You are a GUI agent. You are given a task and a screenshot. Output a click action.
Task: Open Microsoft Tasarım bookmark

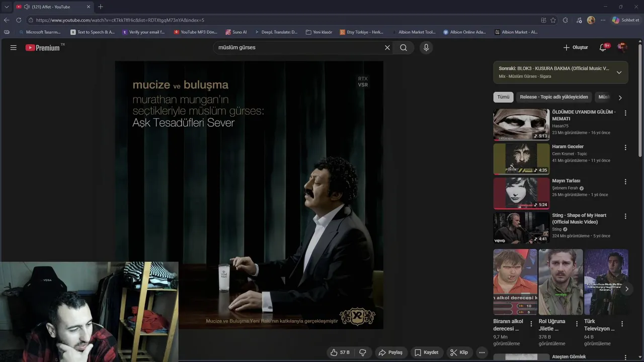pos(39,32)
